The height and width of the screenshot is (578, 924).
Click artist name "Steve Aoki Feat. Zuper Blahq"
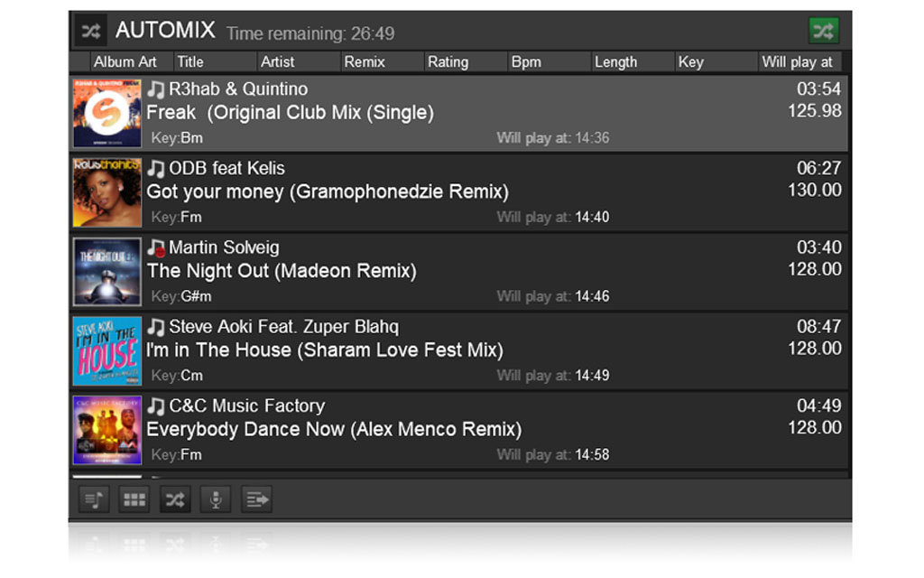[x=284, y=327]
